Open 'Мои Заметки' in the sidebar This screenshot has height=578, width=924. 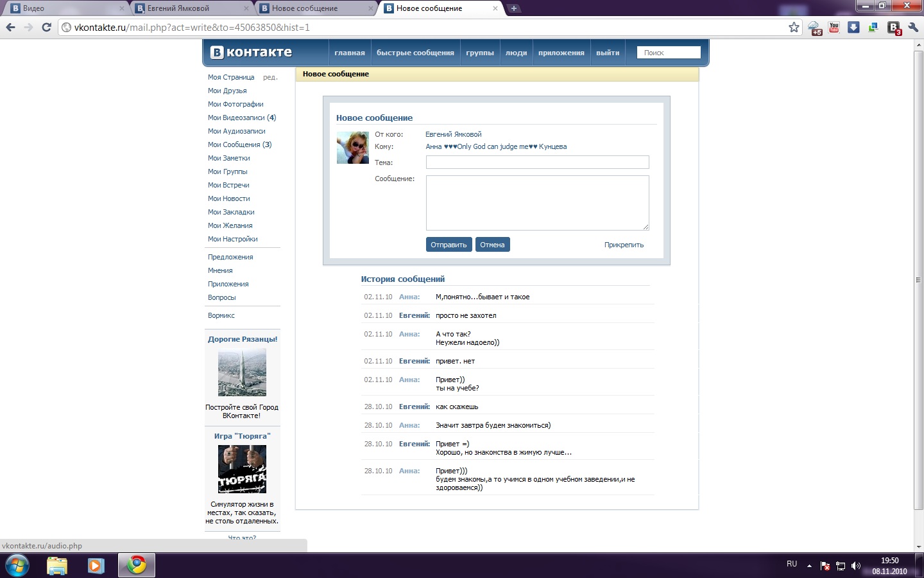pyautogui.click(x=229, y=158)
